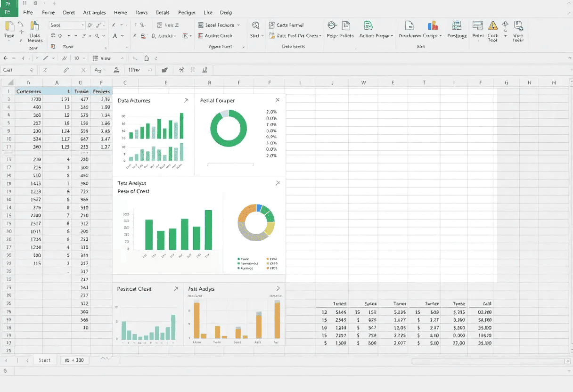Open the File menu
Image resolution: width=573 pixels, height=392 pixels.
(28, 12)
